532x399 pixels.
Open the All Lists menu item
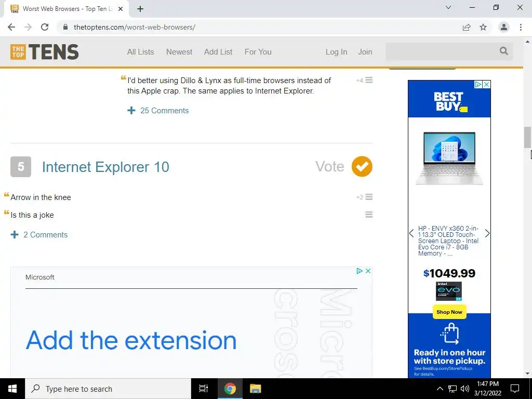[140, 52]
